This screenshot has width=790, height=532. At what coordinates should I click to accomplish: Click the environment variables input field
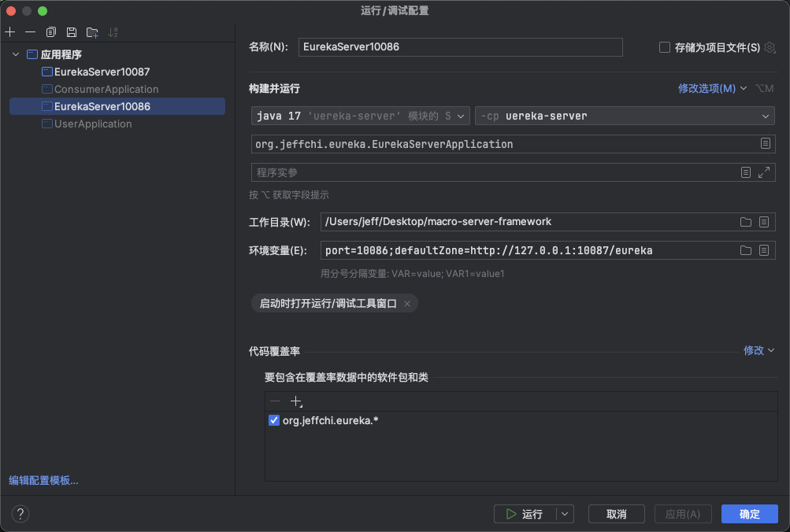coord(528,250)
